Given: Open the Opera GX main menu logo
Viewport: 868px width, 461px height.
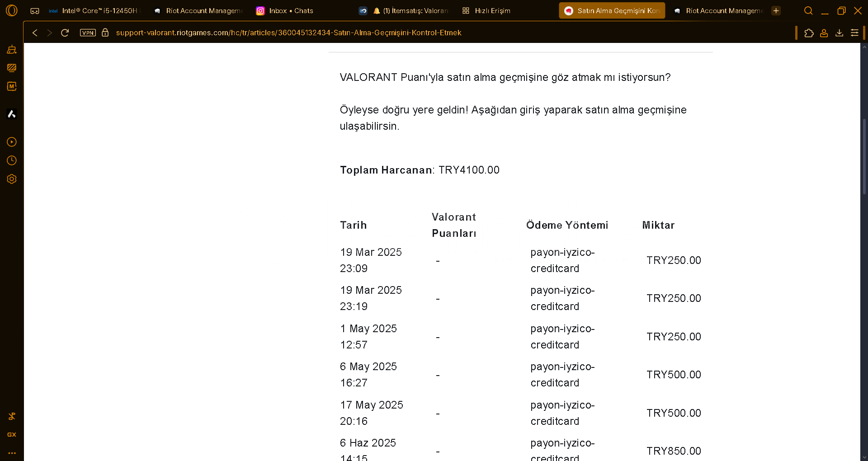Looking at the screenshot, I should click(12, 10).
